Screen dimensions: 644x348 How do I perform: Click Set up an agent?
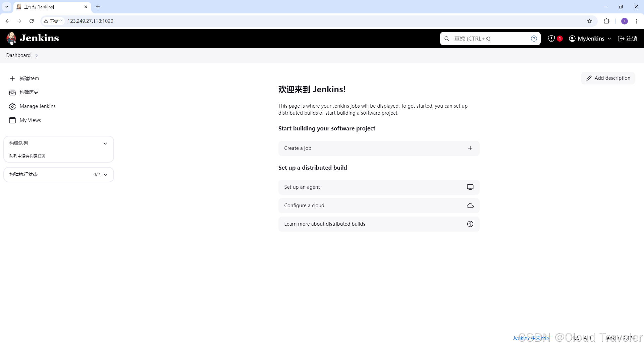coord(379,187)
